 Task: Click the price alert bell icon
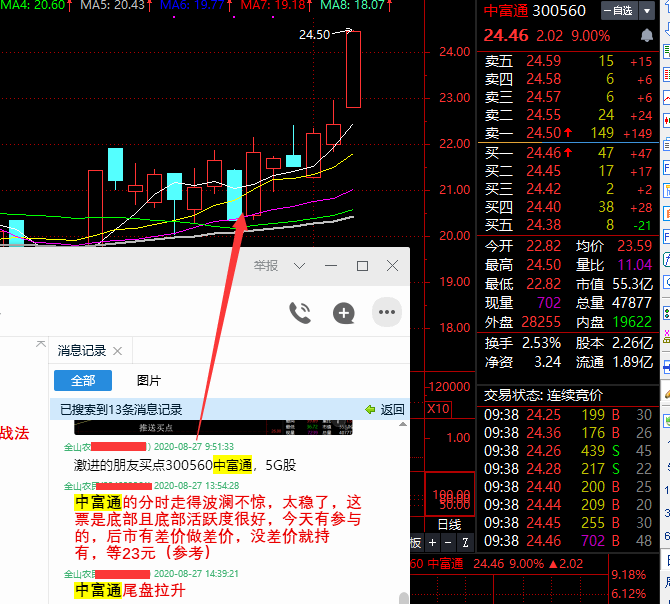(646, 35)
